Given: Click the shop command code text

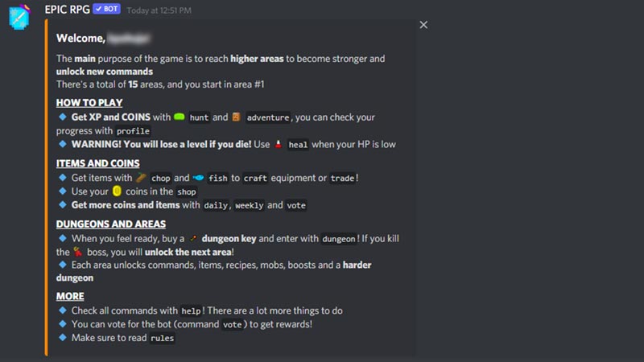Looking at the screenshot, I should (x=187, y=191).
